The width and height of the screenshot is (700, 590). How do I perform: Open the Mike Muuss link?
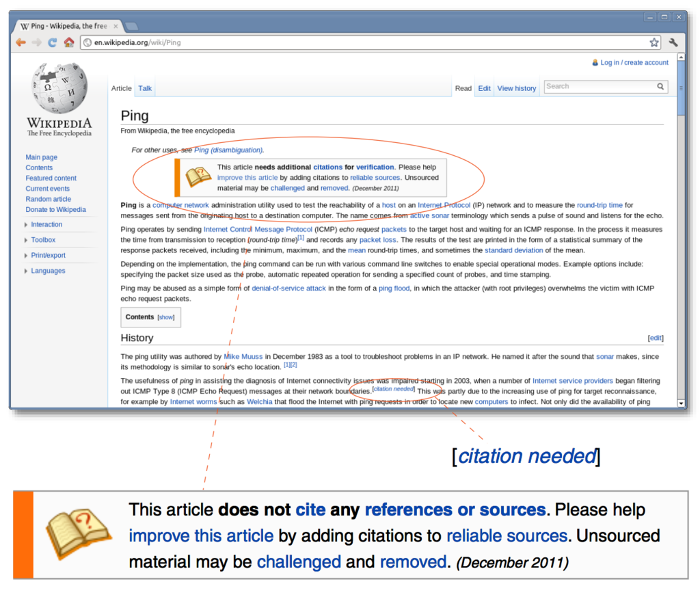tap(243, 356)
